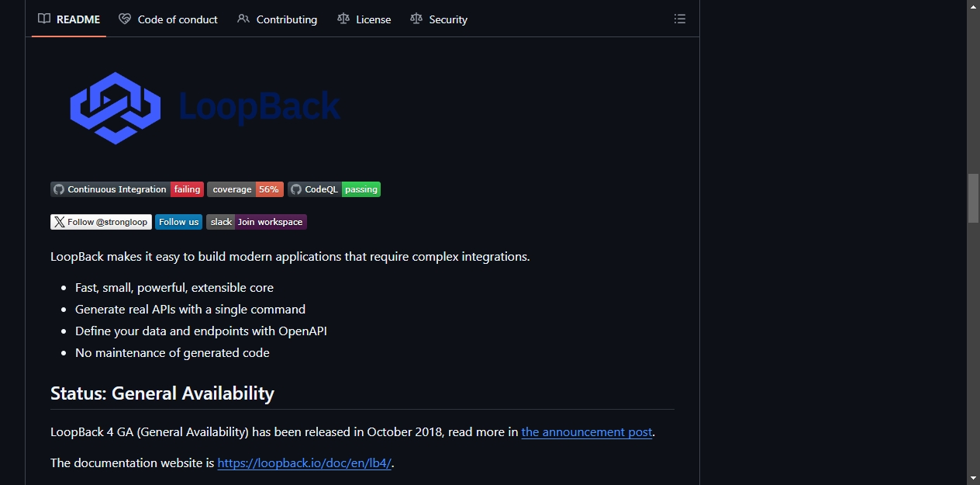Open the README tab
The image size is (980, 485).
[69, 19]
